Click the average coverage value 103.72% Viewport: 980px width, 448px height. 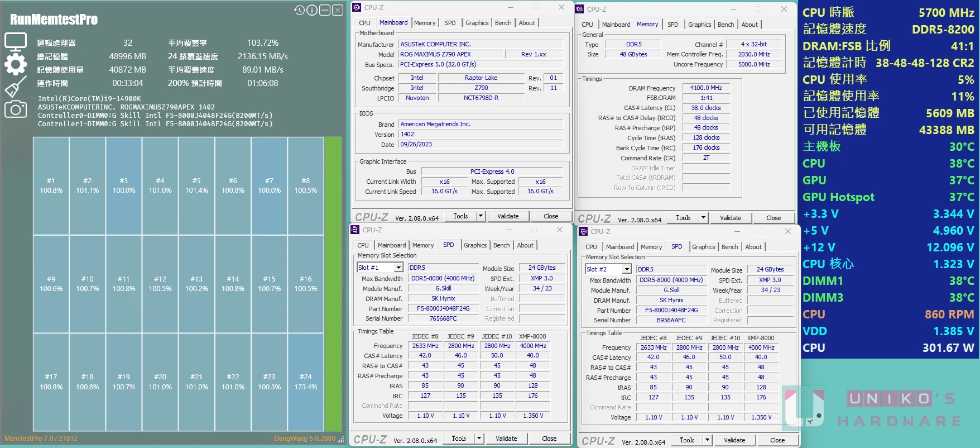tap(263, 43)
